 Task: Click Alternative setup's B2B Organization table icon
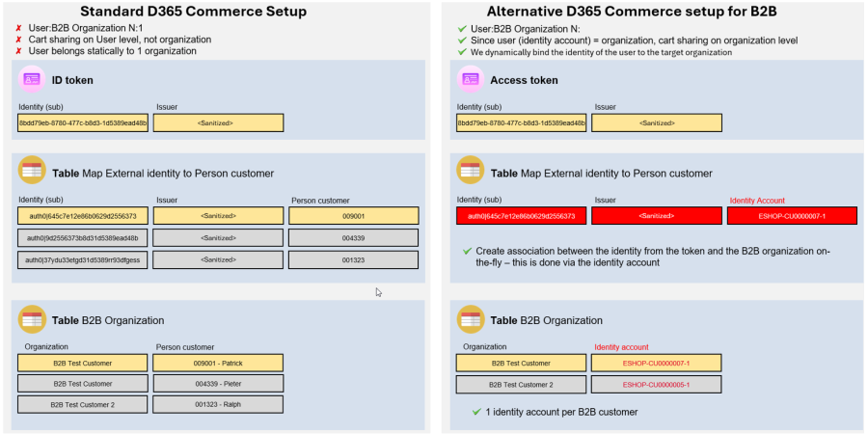(470, 319)
